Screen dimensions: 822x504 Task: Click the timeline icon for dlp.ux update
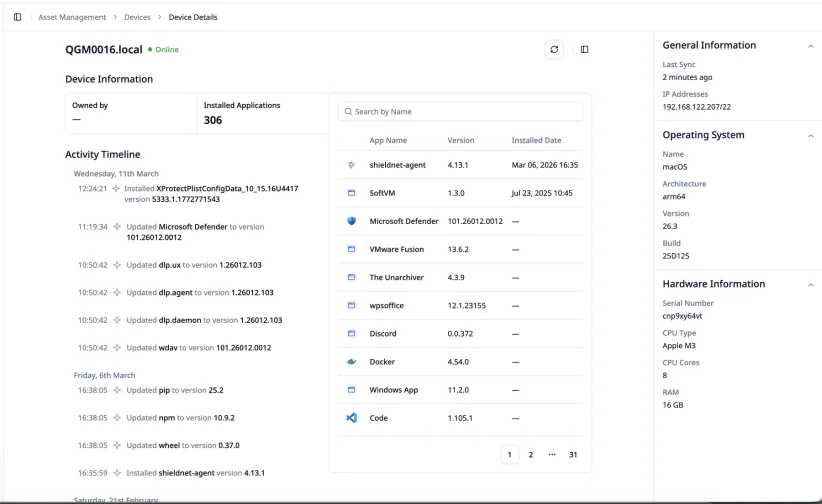click(x=117, y=265)
